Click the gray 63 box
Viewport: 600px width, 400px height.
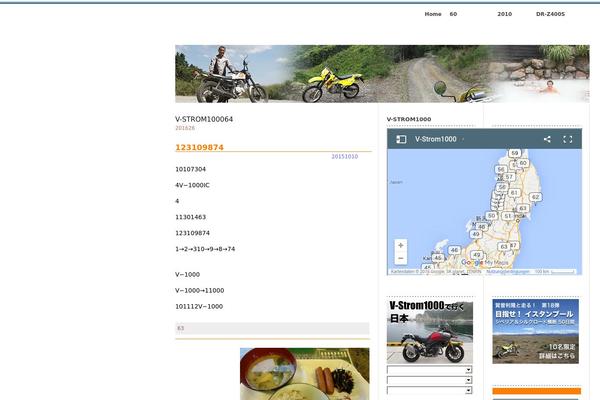tap(272, 328)
